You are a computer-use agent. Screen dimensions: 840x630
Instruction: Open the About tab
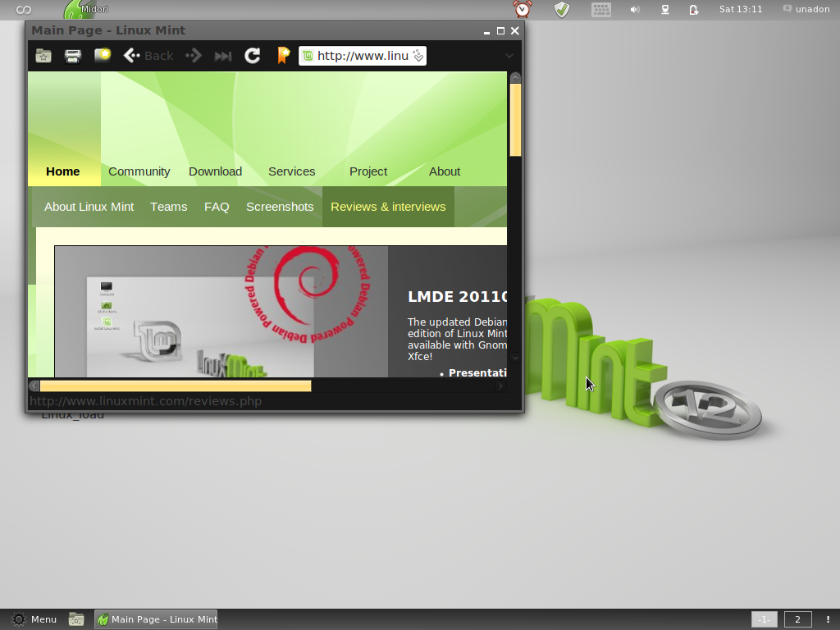(445, 171)
